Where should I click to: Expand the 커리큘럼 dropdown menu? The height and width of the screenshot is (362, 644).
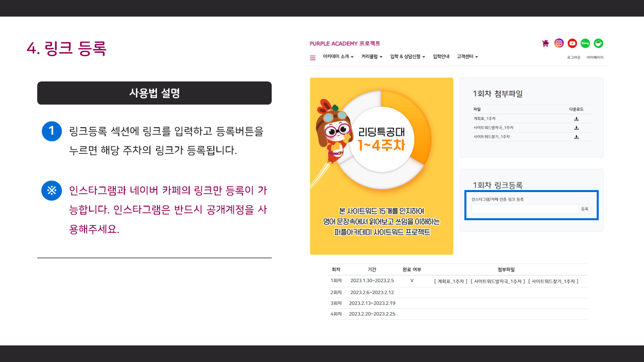372,57
